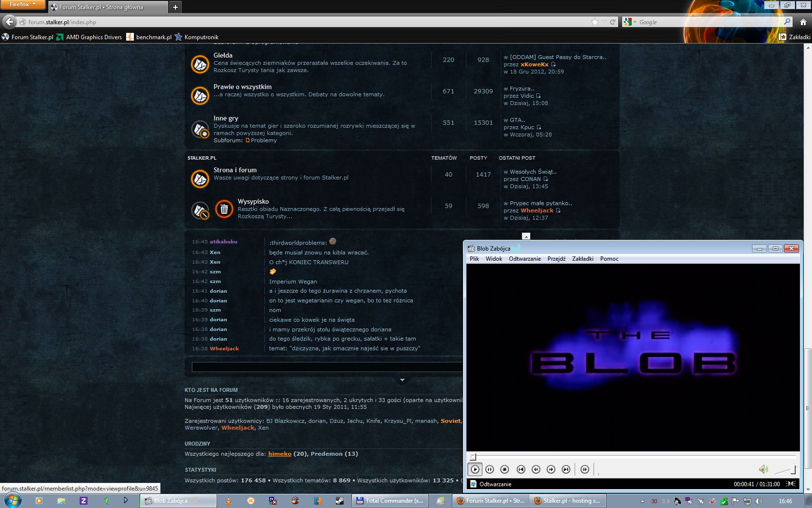
Task: Click the frame-step button in the player
Action: click(585, 469)
